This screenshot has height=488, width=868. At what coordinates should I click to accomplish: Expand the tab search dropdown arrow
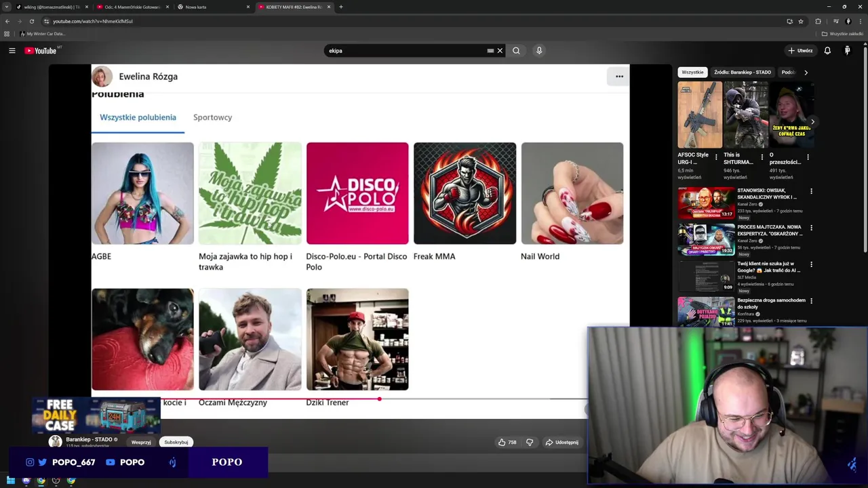pos(7,7)
